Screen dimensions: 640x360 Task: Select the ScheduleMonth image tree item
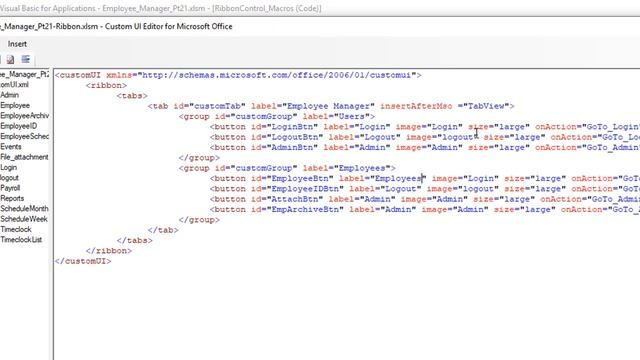[24, 209]
